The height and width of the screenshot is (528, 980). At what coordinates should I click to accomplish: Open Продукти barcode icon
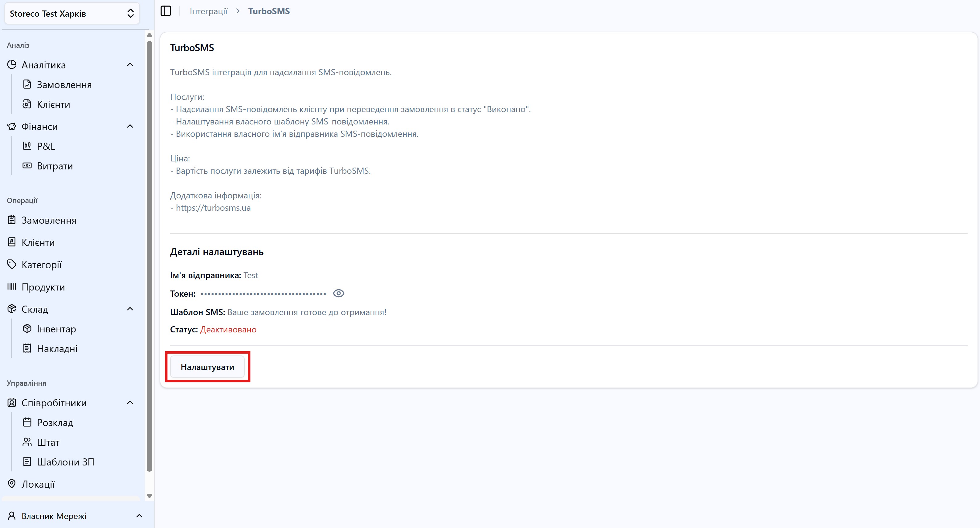[x=12, y=286]
